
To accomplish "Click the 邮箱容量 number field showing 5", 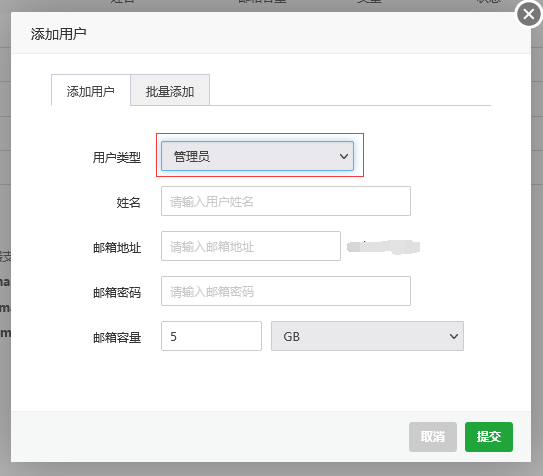I will [211, 336].
